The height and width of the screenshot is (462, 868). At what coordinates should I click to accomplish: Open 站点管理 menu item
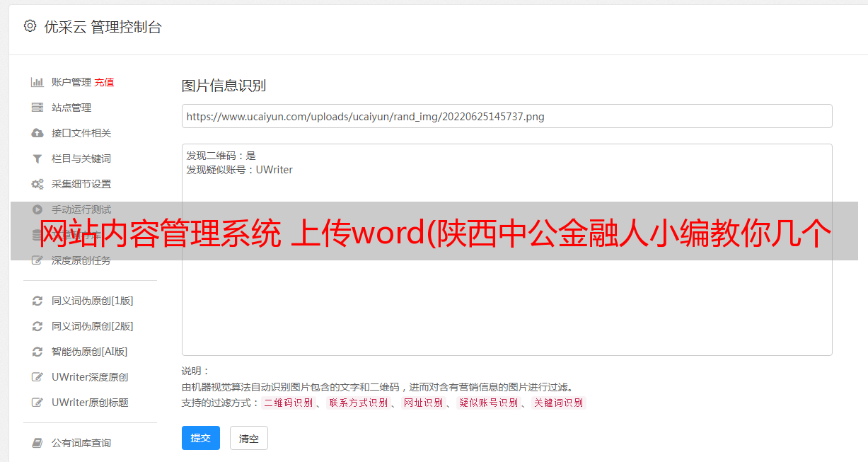pos(71,108)
